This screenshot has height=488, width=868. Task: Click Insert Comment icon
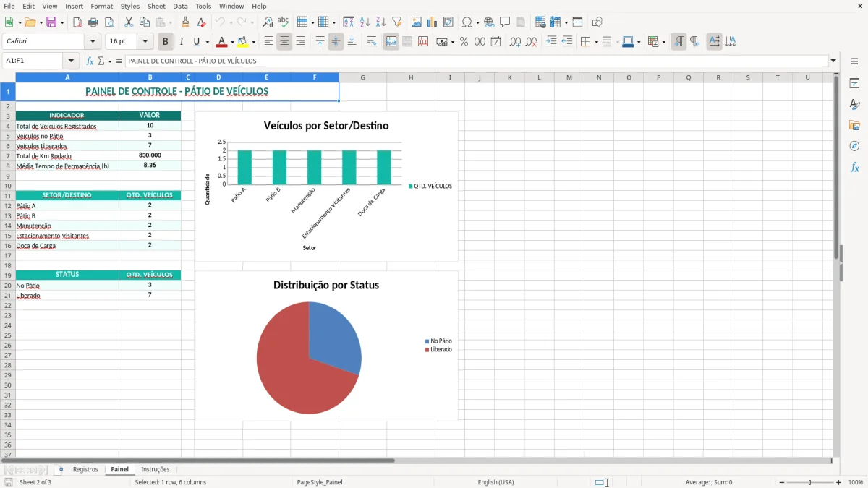pos(505,22)
